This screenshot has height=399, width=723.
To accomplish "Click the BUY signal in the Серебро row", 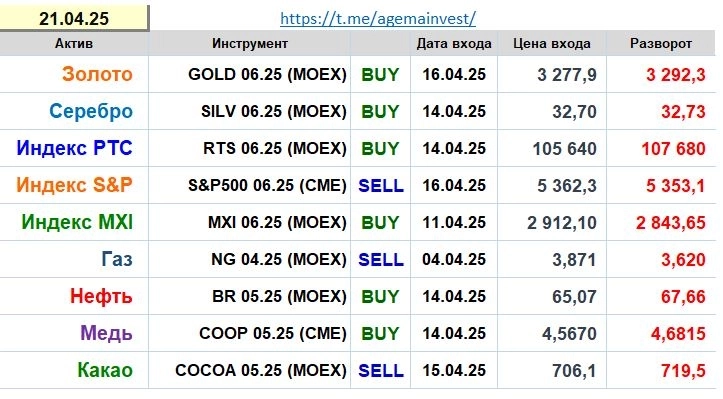I will (380, 112).
